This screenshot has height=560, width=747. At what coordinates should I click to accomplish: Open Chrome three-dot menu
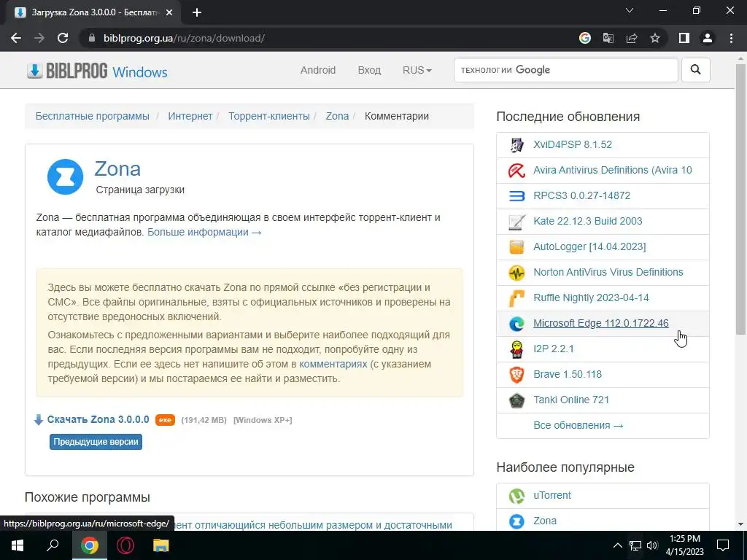[x=731, y=38]
